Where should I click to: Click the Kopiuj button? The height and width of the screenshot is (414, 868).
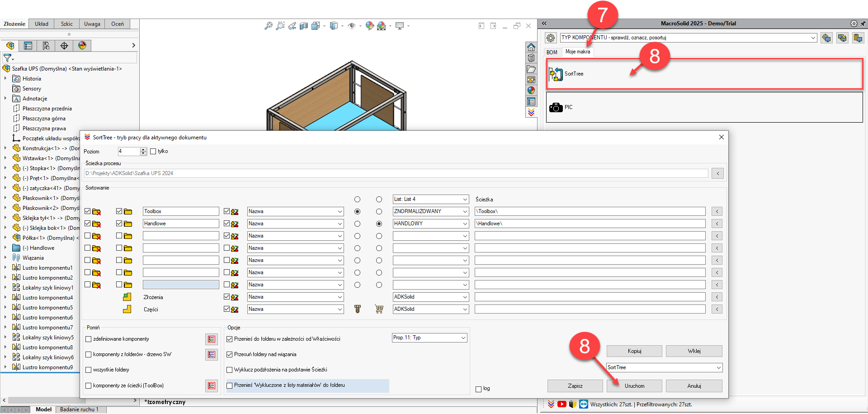point(634,351)
